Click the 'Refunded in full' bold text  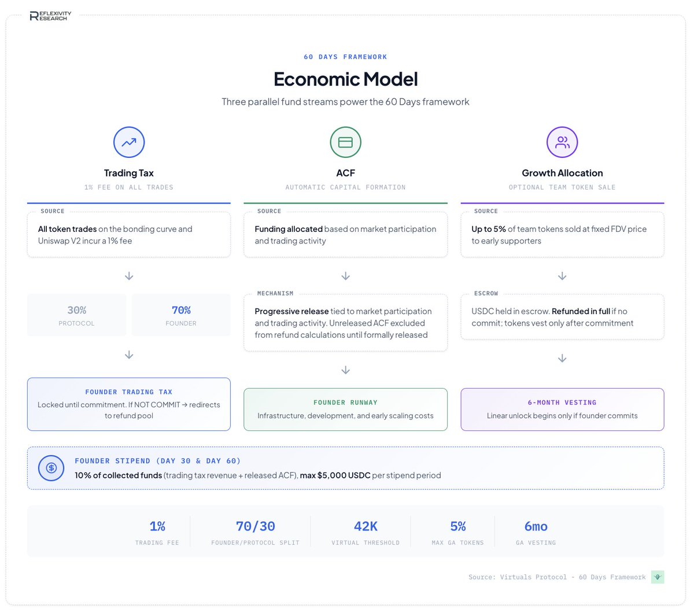(581, 311)
